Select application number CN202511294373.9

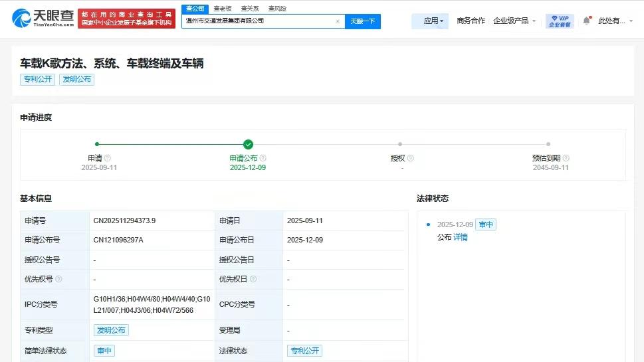point(124,221)
